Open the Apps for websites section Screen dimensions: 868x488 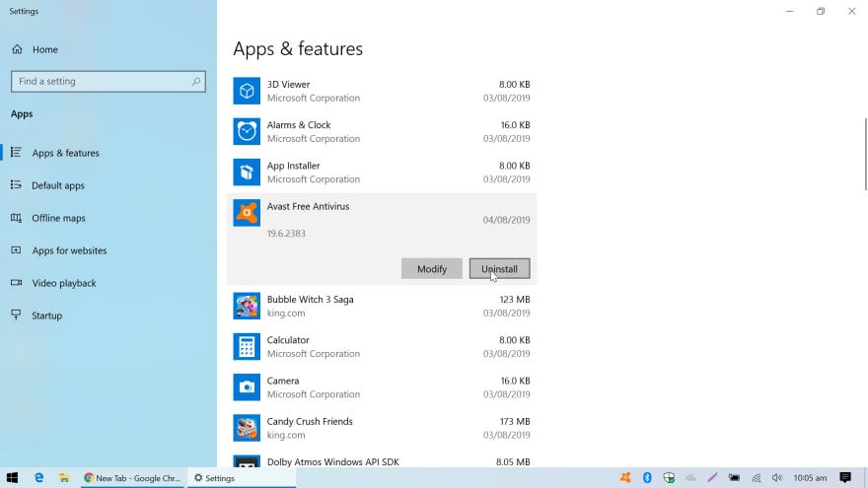click(108, 250)
